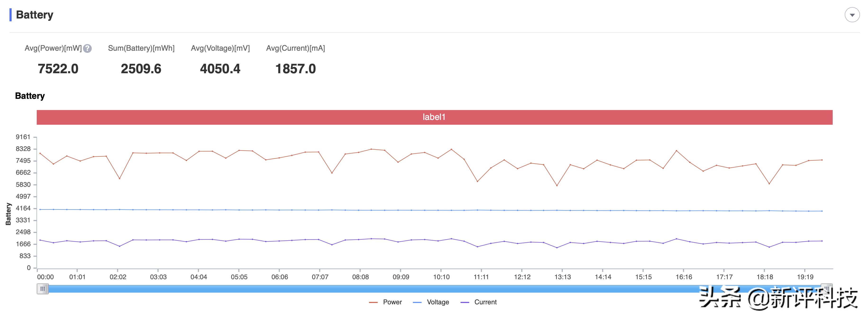The width and height of the screenshot is (868, 319).
Task: Click the Avg(Power) value 7522.0
Action: (x=58, y=69)
